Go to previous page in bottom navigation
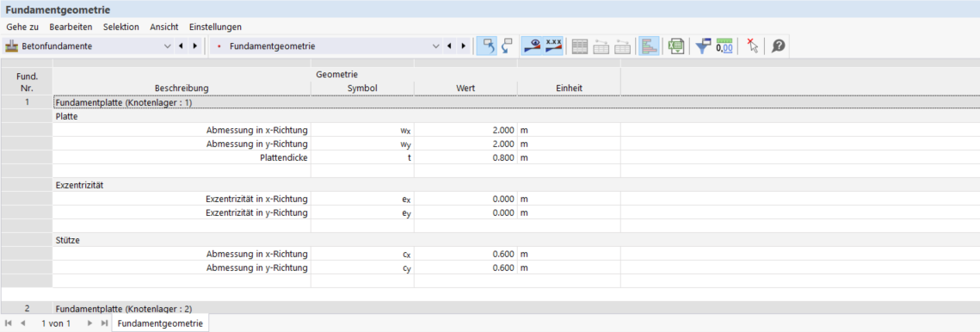 pyautogui.click(x=23, y=323)
